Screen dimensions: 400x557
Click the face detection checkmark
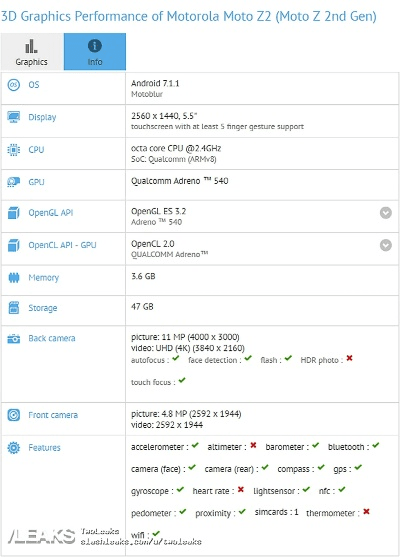(248, 358)
